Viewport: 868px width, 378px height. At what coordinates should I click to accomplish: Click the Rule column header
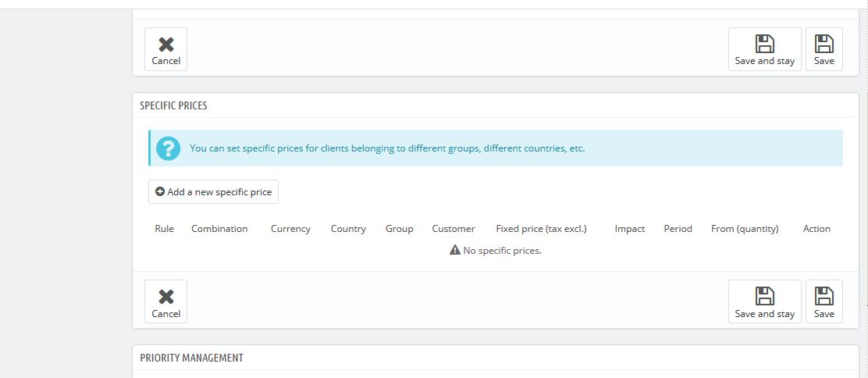[x=165, y=229]
